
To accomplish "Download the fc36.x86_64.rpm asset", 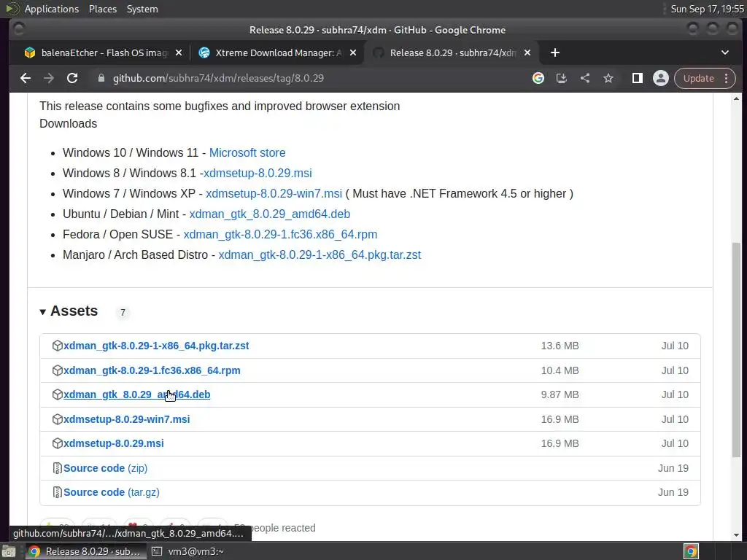I will [x=152, y=370].
